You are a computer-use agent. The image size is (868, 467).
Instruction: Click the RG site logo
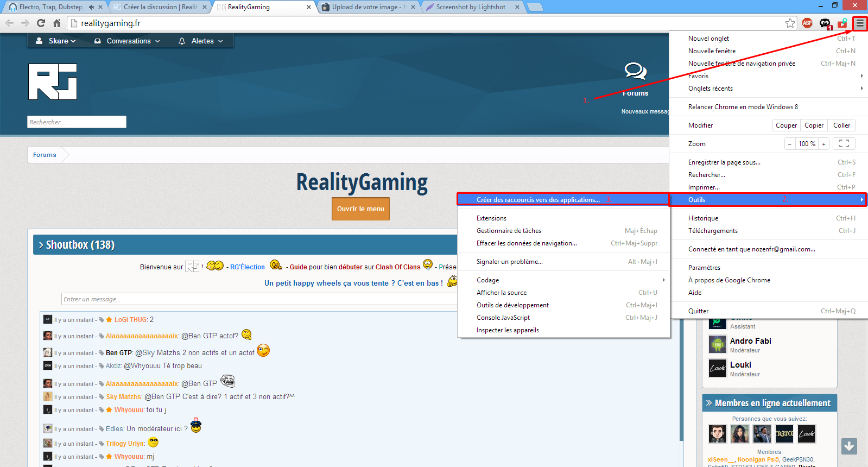(x=53, y=81)
